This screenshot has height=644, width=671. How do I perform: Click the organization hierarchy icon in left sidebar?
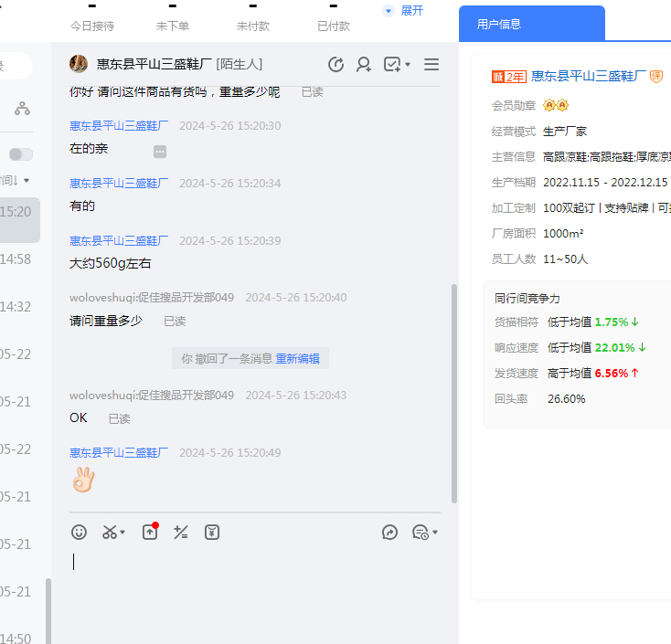pos(22,109)
